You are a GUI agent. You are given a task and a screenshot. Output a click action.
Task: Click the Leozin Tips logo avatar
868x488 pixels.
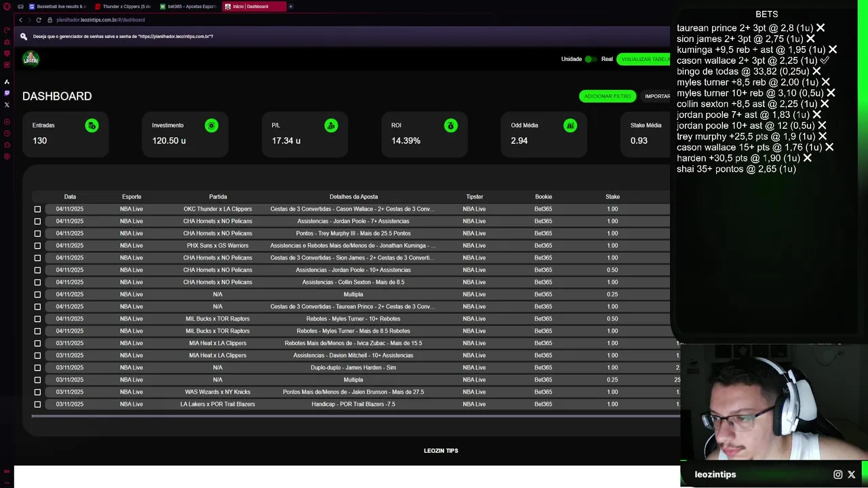click(31, 59)
